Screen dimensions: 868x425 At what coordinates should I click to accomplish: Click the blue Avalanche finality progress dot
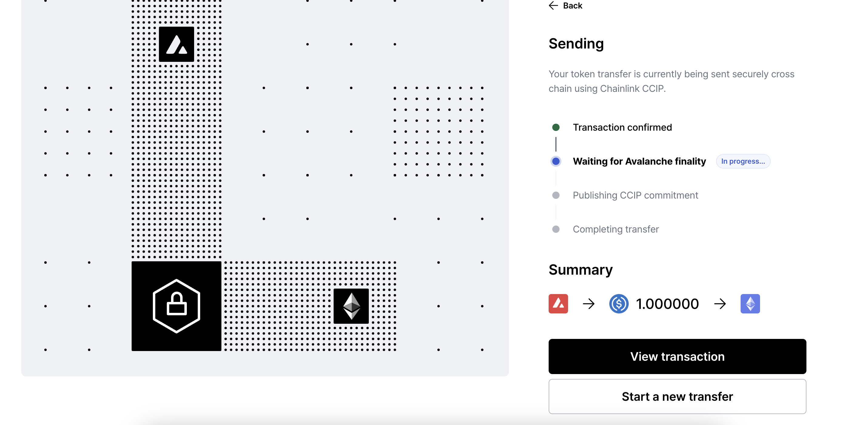[556, 161]
